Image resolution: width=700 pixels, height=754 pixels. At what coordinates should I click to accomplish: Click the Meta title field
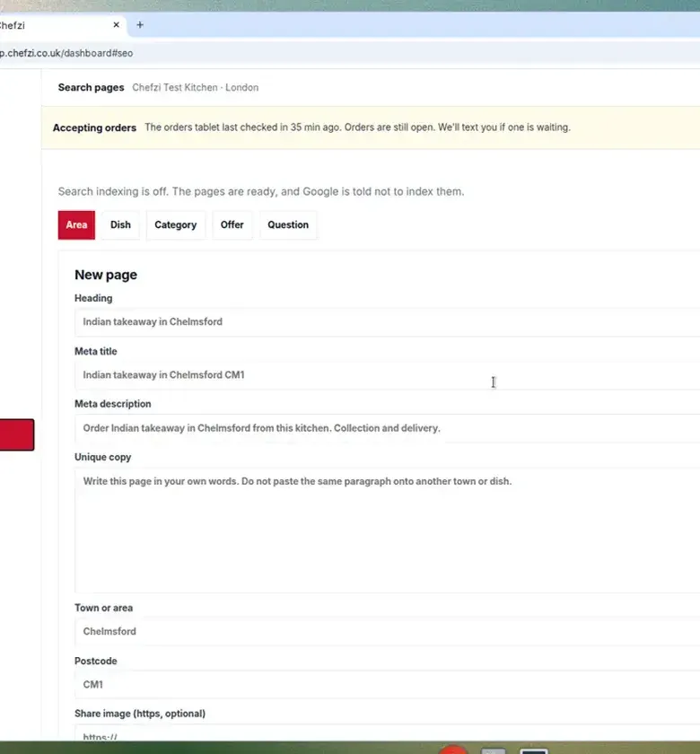tap(387, 374)
